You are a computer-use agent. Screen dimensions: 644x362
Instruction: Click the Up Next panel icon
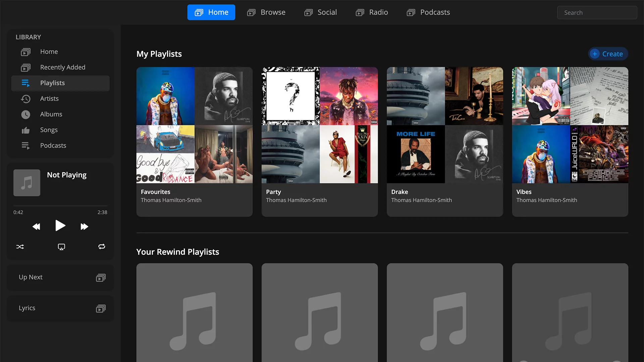click(101, 278)
